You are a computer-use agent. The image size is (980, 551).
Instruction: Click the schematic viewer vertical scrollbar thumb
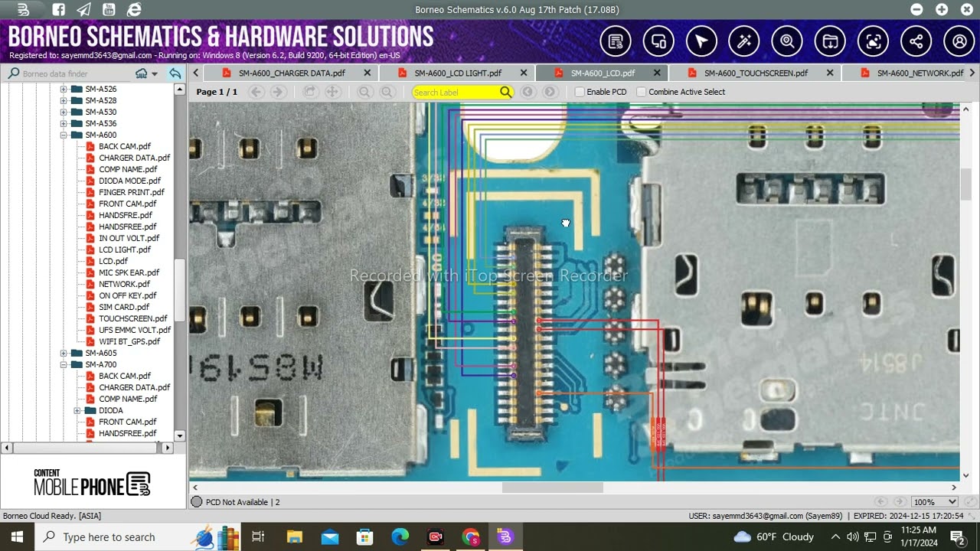[x=966, y=184]
